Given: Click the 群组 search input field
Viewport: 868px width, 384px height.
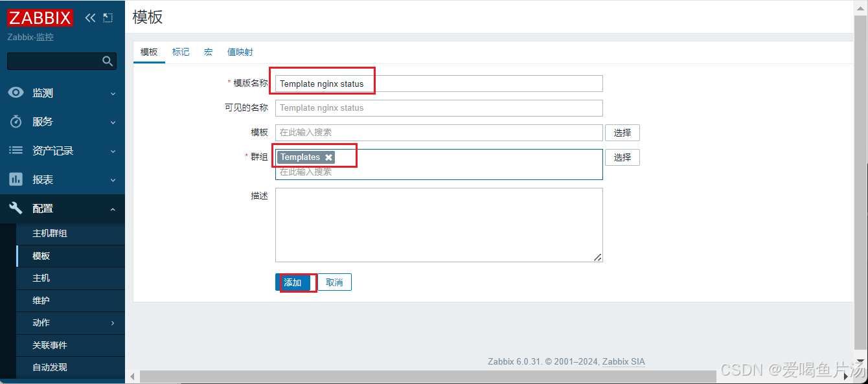Looking at the screenshot, I should tap(439, 172).
